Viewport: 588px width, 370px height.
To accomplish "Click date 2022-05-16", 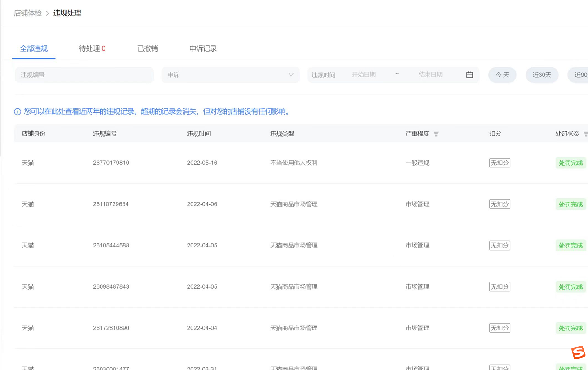I will (202, 163).
